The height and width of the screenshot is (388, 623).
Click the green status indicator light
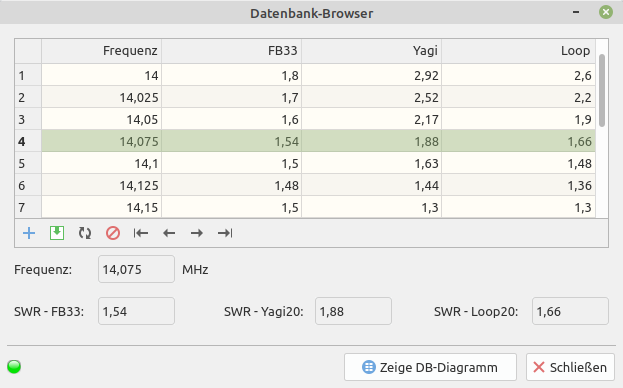pyautogui.click(x=14, y=367)
